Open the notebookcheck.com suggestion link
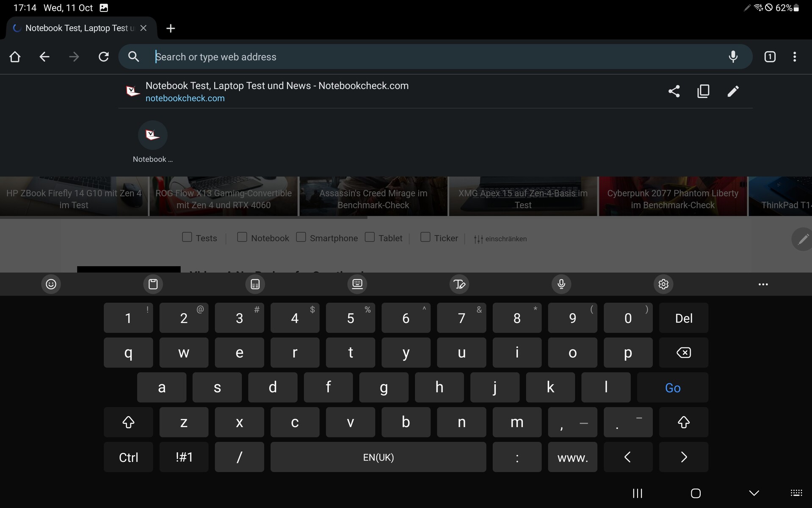This screenshot has height=508, width=812. 185,98
